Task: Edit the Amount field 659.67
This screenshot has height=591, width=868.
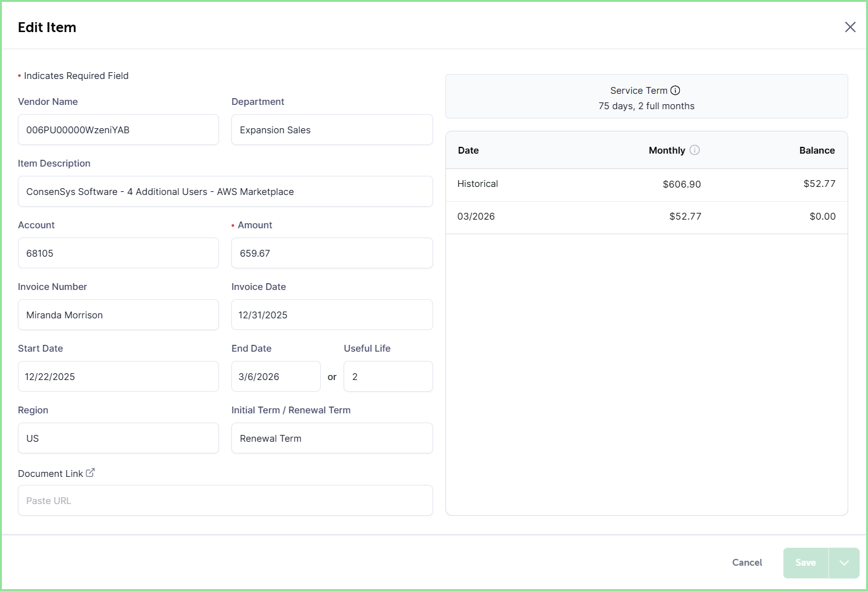Action: pos(332,253)
